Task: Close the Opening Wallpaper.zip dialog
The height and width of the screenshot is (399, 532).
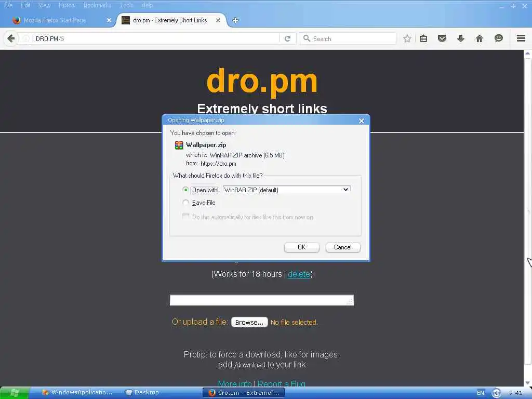Action: 362,121
